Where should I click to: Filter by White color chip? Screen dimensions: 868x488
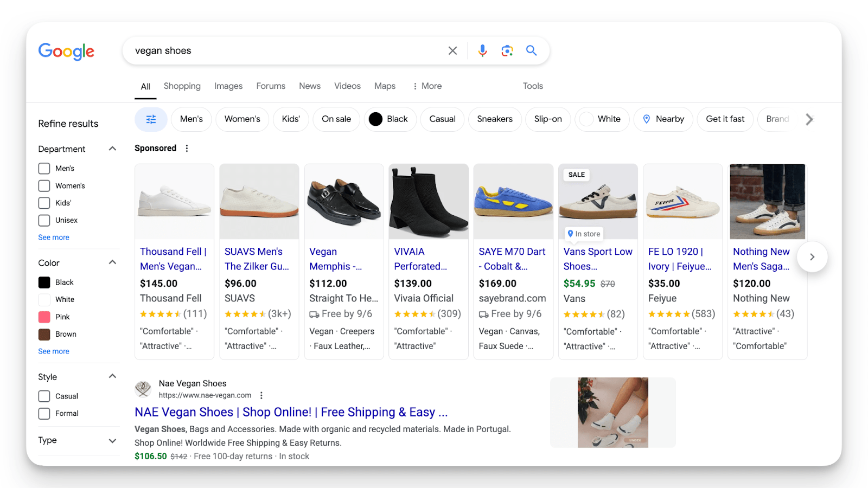(602, 119)
